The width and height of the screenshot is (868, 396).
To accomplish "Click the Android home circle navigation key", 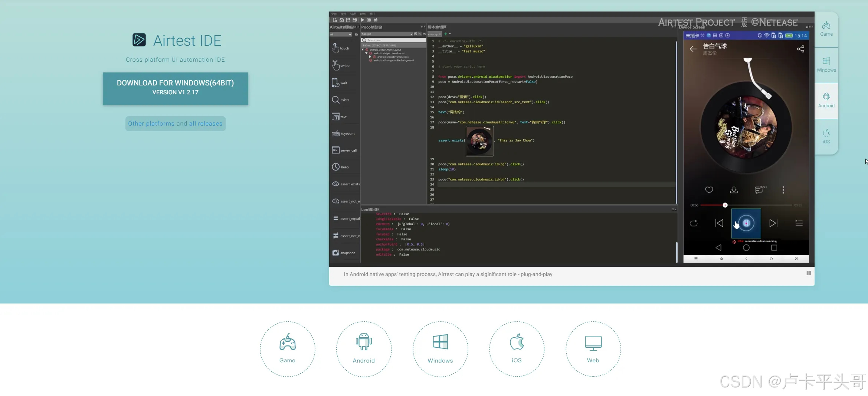I will pos(746,248).
